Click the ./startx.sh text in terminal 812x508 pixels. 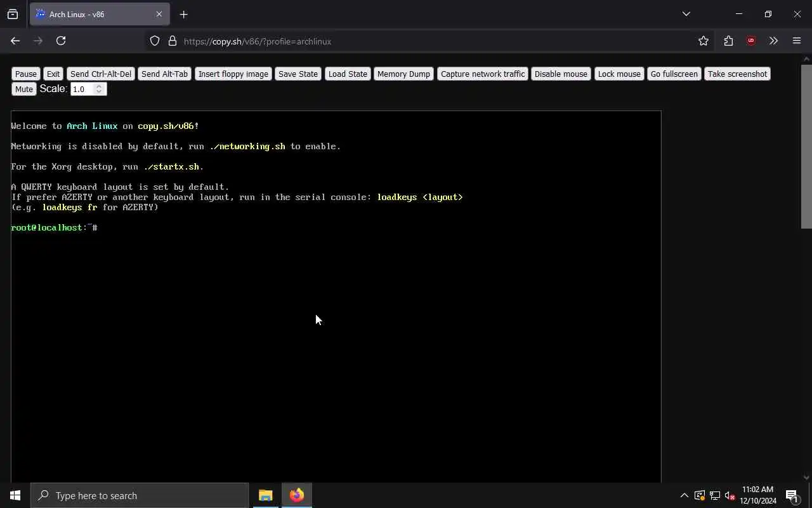click(171, 166)
